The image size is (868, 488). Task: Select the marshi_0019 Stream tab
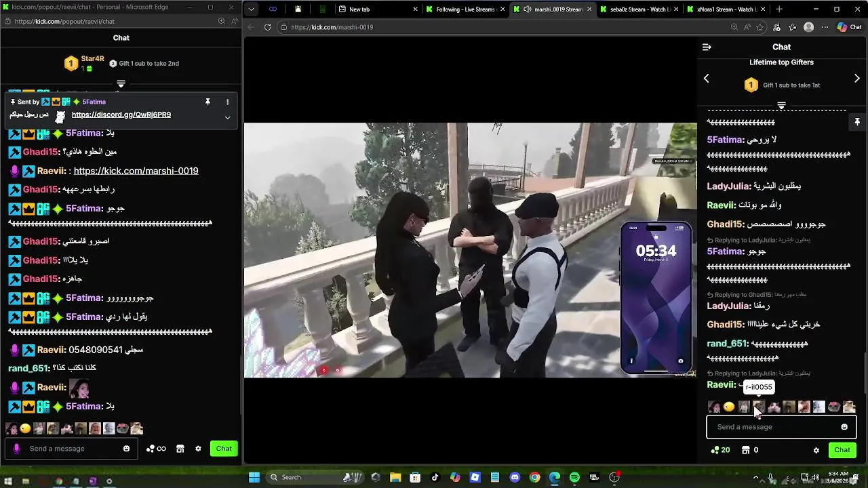552,9
